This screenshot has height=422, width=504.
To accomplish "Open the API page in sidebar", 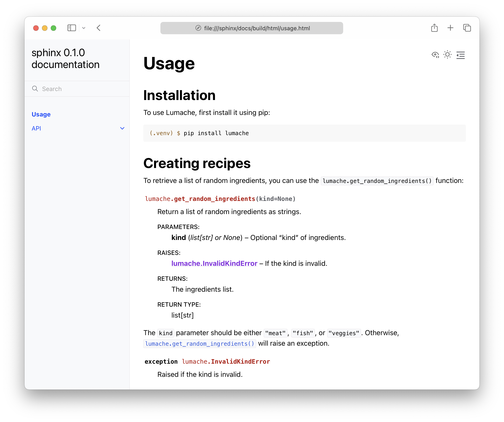I will [x=36, y=128].
